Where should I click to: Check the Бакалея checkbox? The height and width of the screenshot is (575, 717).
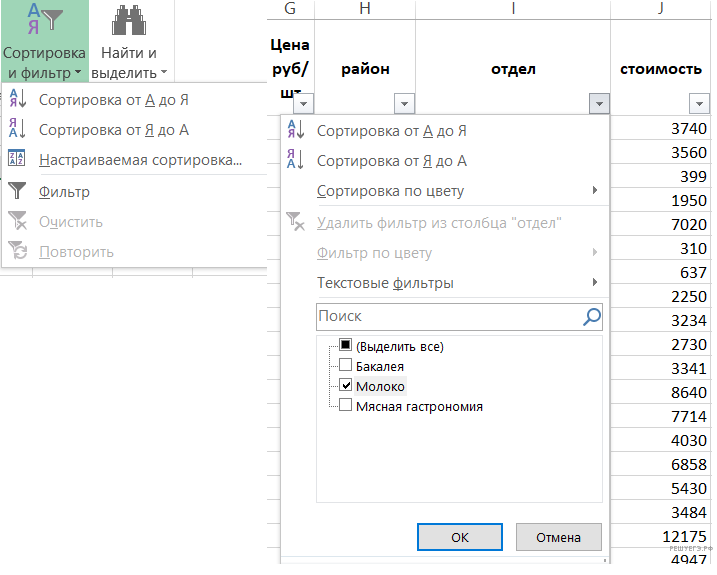(346, 366)
